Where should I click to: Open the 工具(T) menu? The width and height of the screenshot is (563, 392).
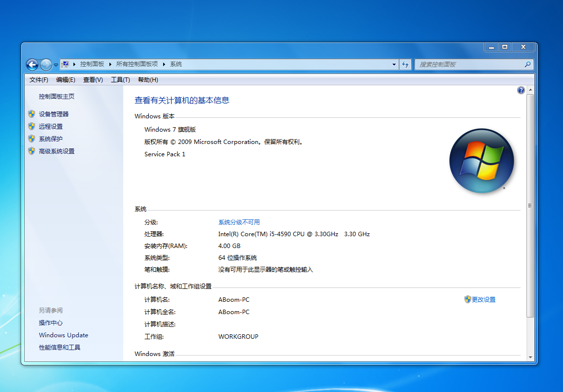coord(120,80)
